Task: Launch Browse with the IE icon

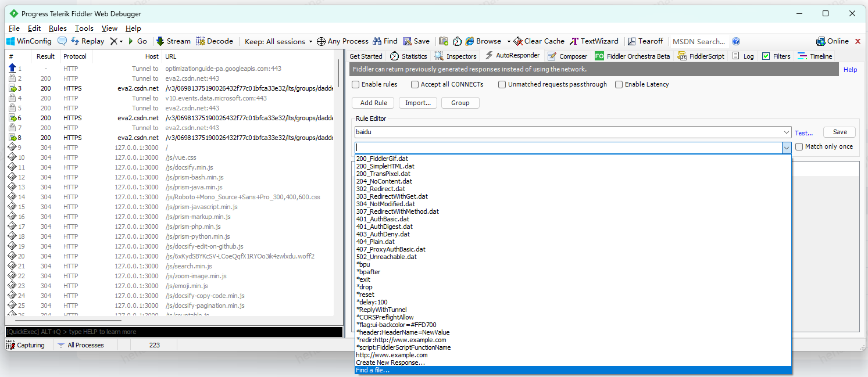Action: point(484,41)
